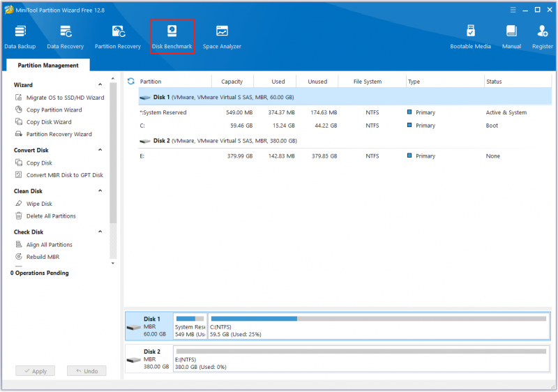
Task: Select E:(NTFS) block in disk map
Action: (361, 359)
